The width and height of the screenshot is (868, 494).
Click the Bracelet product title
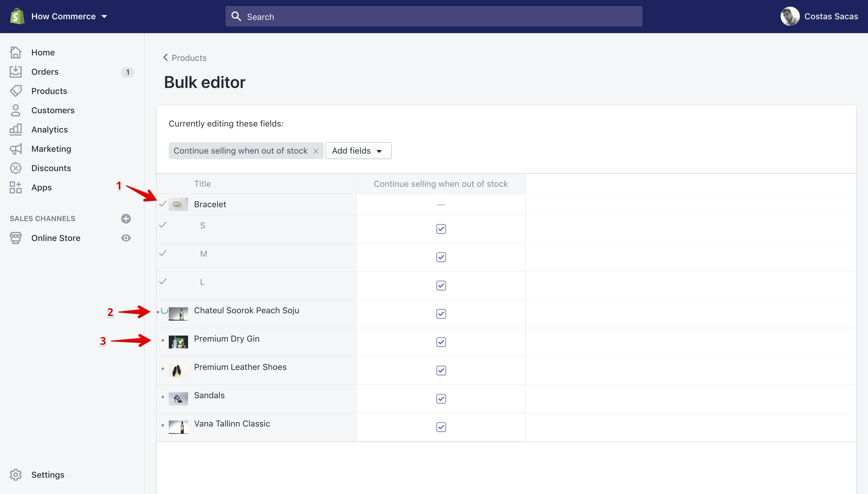210,204
